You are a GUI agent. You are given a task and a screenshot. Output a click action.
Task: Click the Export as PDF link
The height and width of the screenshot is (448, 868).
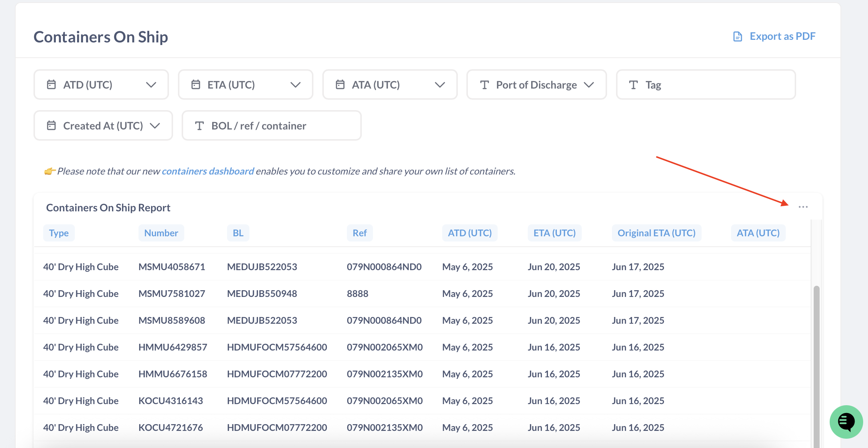point(782,36)
